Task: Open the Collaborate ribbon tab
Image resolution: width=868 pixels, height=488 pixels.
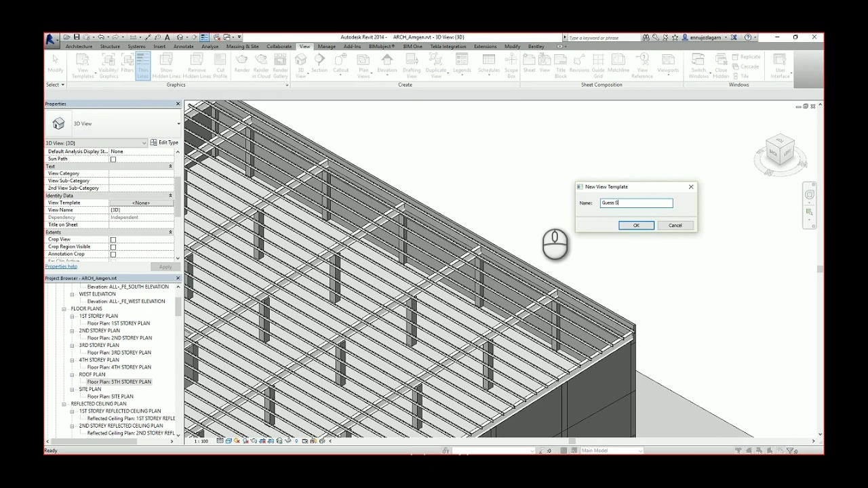Action: coord(279,47)
